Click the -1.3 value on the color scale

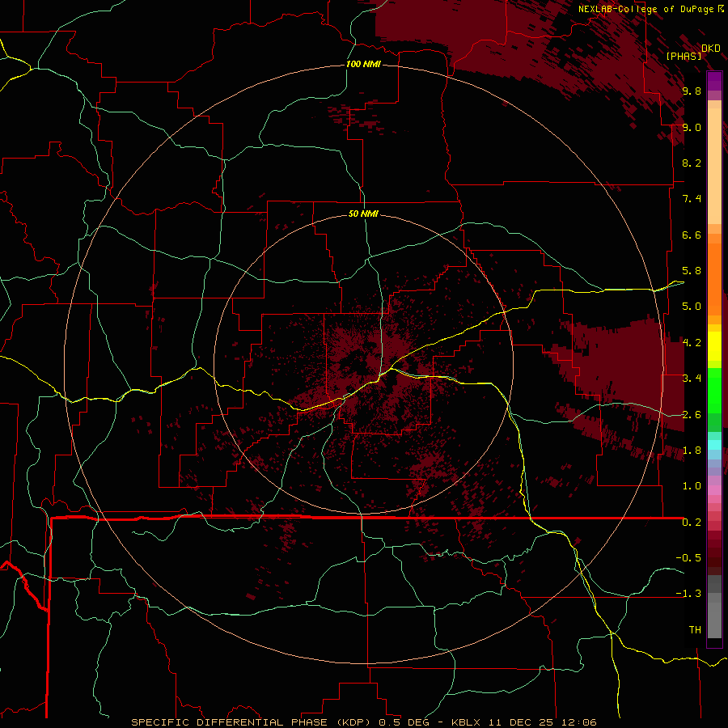[688, 594]
